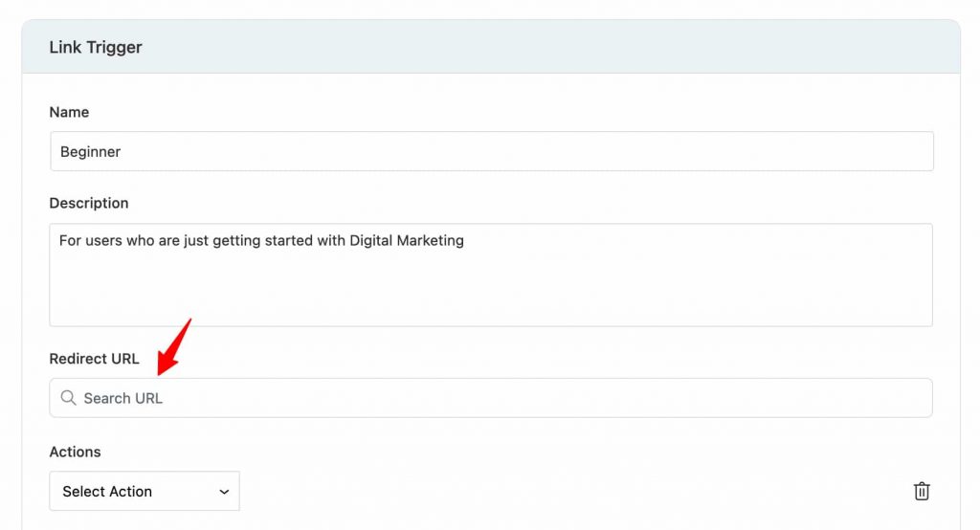The height and width of the screenshot is (530, 980).
Task: Focus the Name field containing Beginner
Action: [x=492, y=151]
